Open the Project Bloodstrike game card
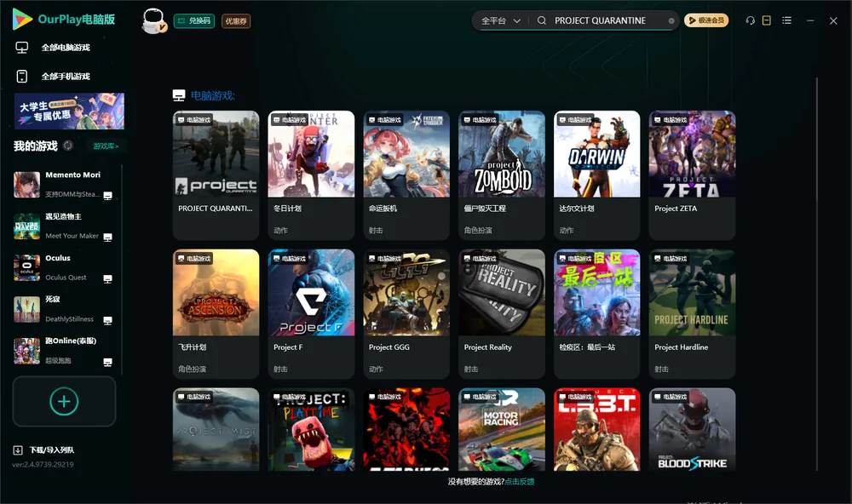 coord(692,429)
